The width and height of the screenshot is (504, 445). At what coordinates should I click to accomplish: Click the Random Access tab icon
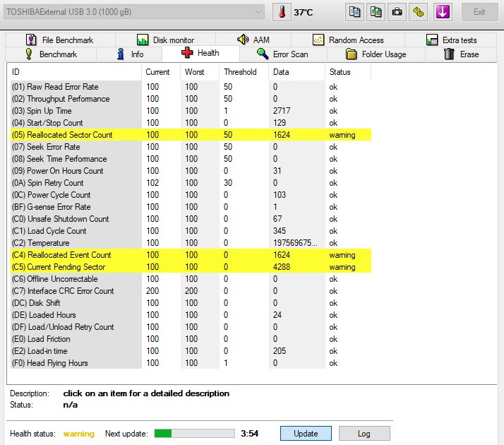[x=318, y=40]
